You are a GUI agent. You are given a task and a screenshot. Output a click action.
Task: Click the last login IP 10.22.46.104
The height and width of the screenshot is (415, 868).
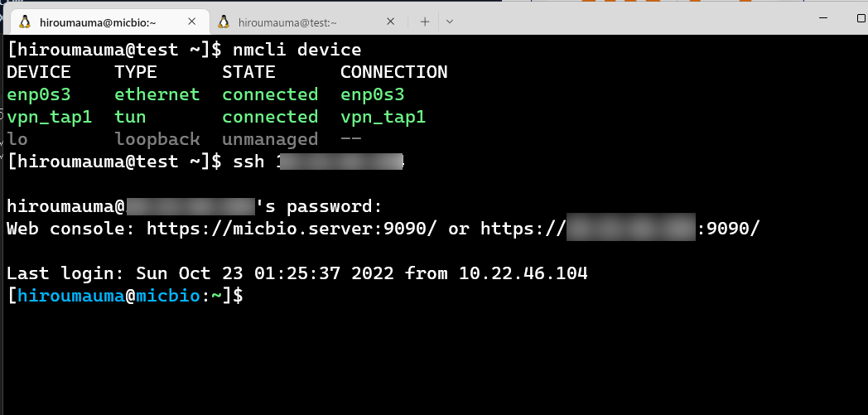point(523,273)
